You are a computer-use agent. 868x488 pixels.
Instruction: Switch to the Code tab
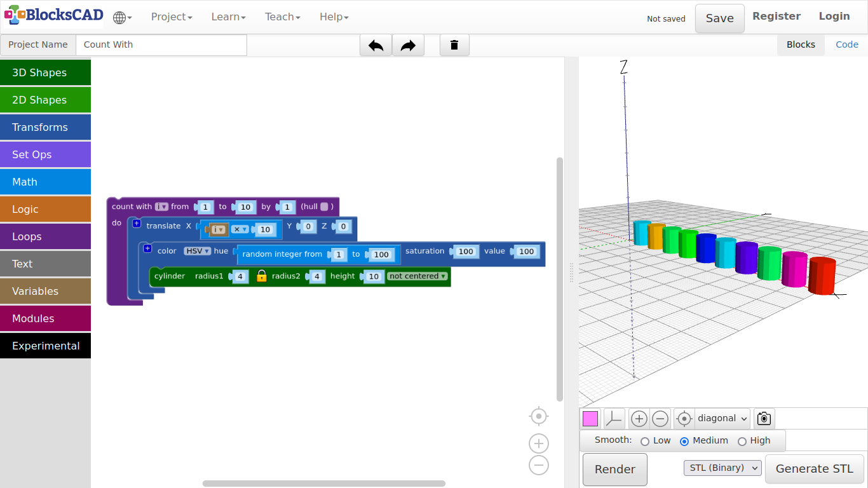click(846, 44)
